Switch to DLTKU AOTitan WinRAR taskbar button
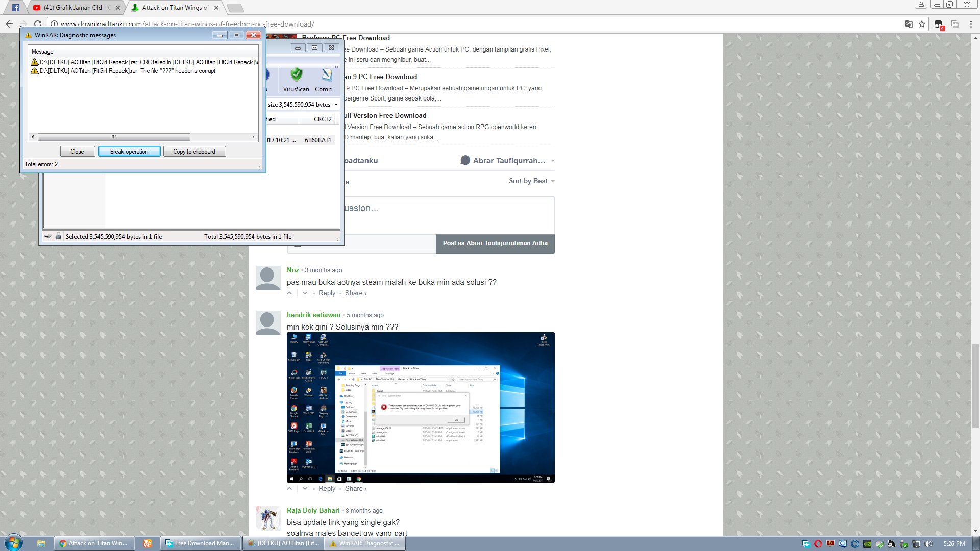This screenshot has width=980, height=551. click(x=283, y=543)
